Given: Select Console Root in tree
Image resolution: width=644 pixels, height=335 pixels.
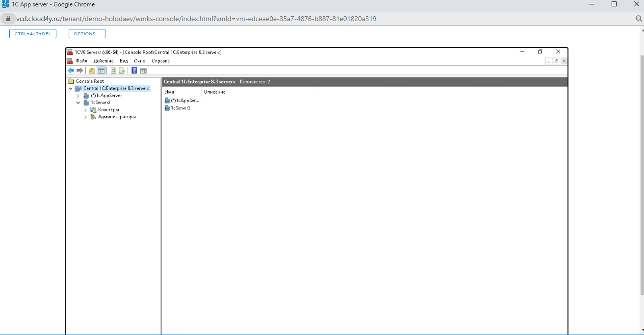Looking at the screenshot, I should 90,81.
